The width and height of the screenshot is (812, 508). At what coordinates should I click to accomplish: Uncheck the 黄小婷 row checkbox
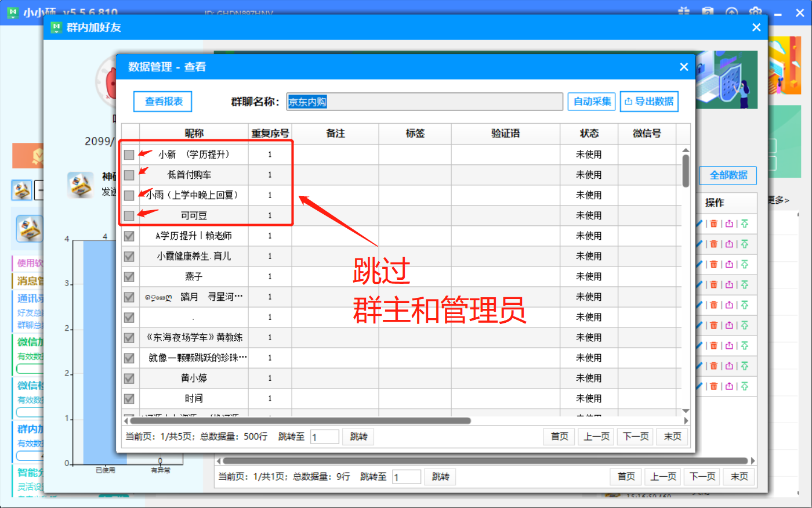[129, 378]
